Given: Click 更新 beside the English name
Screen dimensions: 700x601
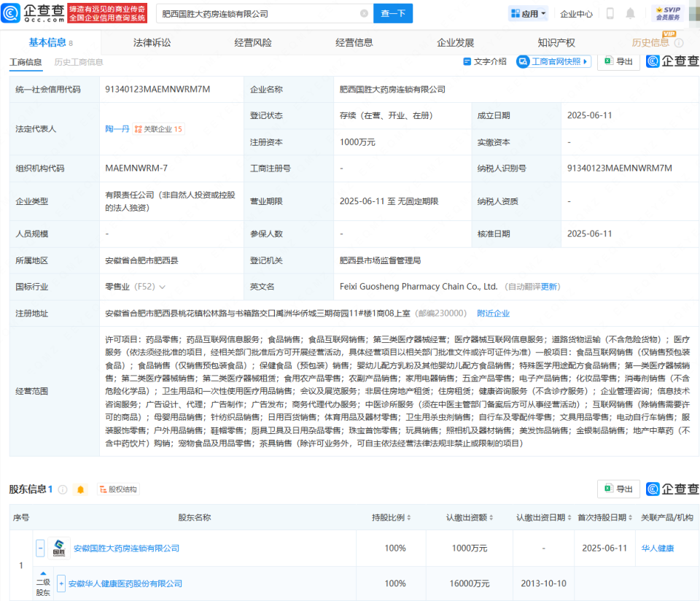Looking at the screenshot, I should [x=548, y=287].
